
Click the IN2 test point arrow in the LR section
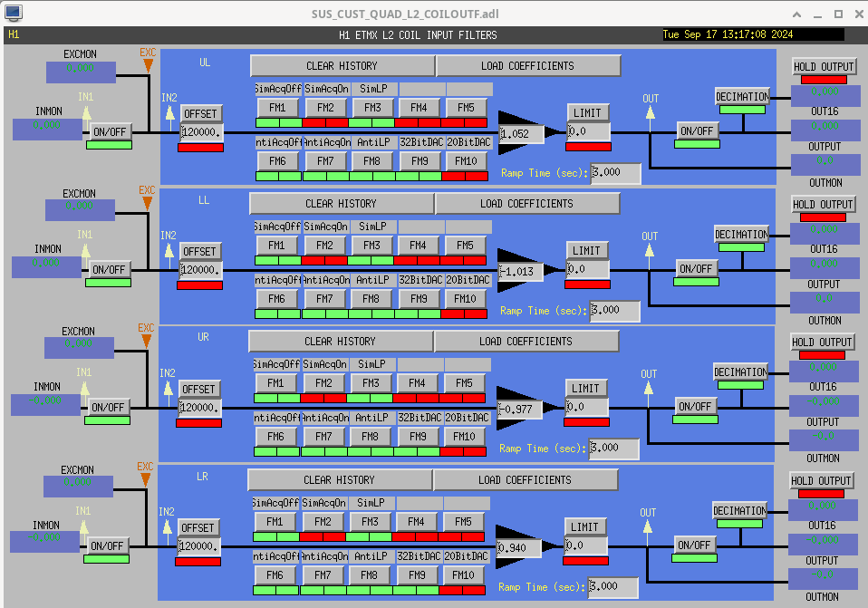coord(168,526)
